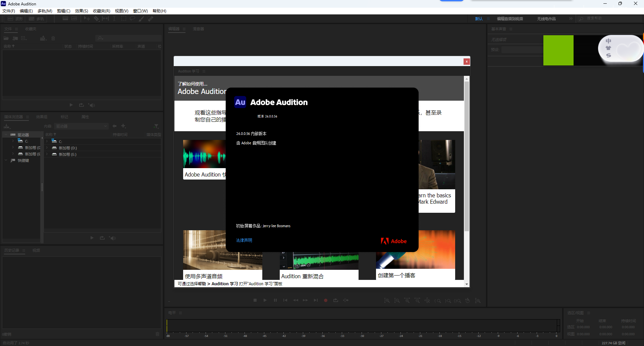The image size is (644, 346).
Task: Click the green preview swatch
Action: (558, 50)
